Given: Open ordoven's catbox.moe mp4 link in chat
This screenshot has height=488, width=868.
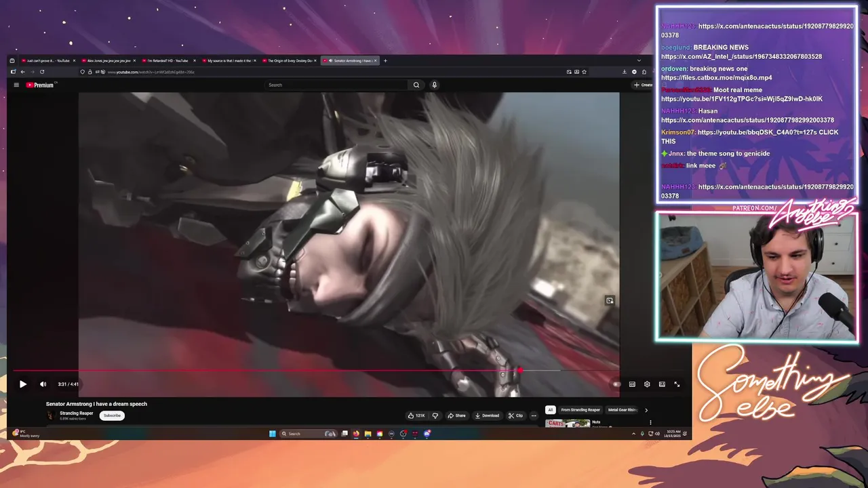Looking at the screenshot, I should click(x=716, y=77).
